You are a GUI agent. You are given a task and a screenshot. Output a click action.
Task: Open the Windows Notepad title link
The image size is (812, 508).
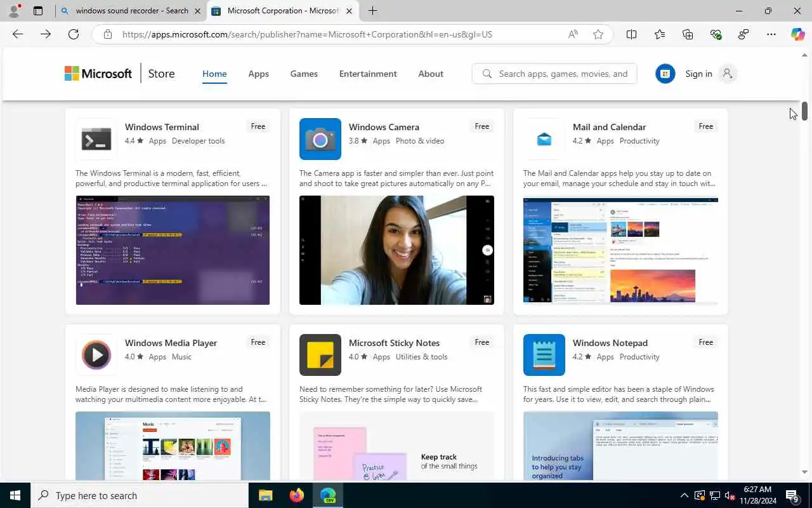click(x=610, y=343)
